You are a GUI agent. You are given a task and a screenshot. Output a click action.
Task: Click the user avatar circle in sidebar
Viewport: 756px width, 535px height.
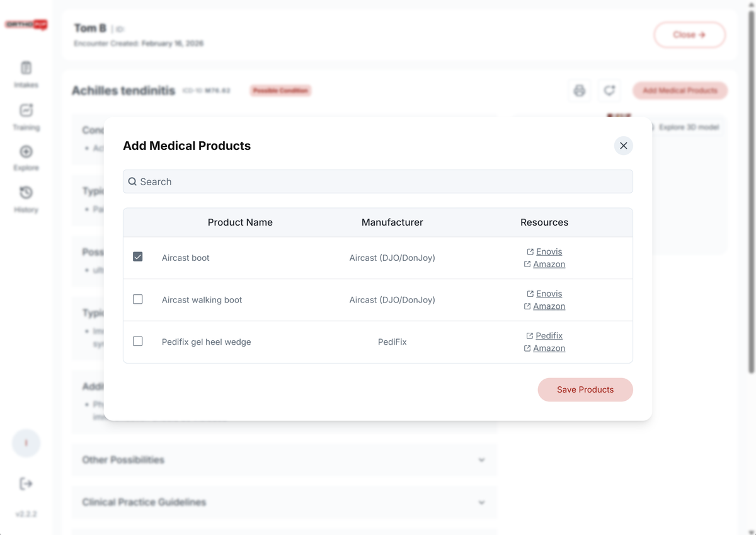click(x=26, y=444)
